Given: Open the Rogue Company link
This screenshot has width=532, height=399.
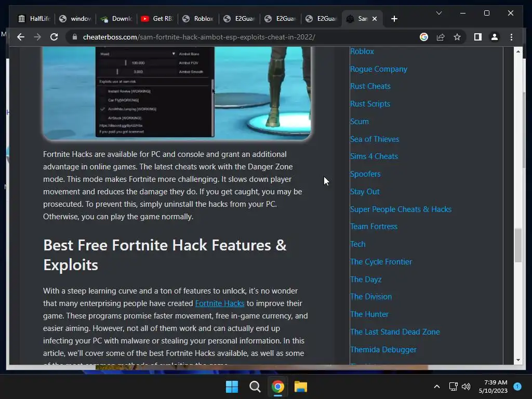Looking at the screenshot, I should 379,69.
